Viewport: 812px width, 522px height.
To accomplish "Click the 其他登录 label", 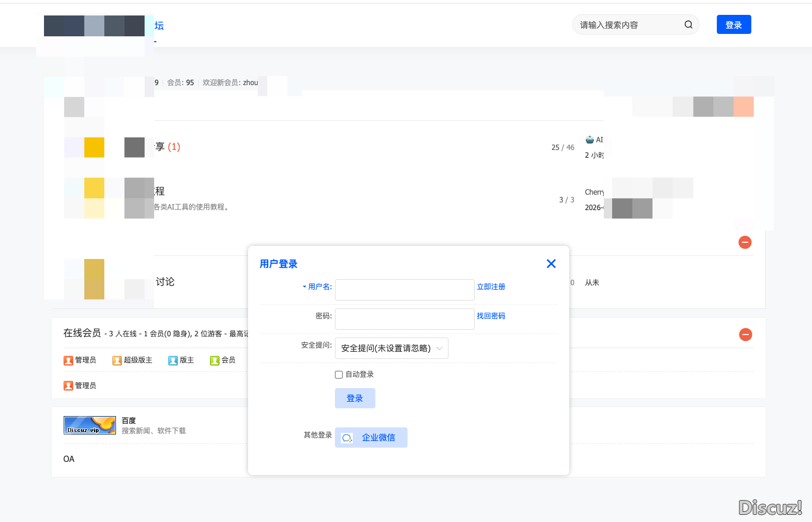I will point(318,435).
